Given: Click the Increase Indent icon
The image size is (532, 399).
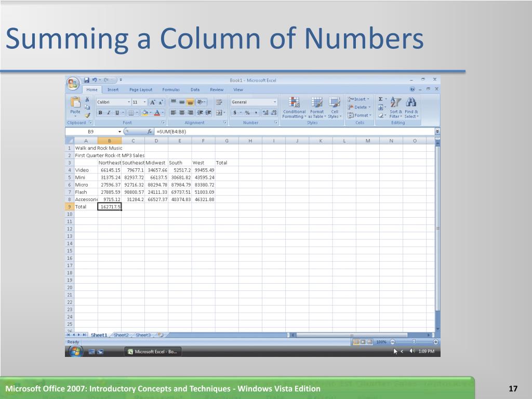Looking at the screenshot, I should pyautogui.click(x=208, y=113).
